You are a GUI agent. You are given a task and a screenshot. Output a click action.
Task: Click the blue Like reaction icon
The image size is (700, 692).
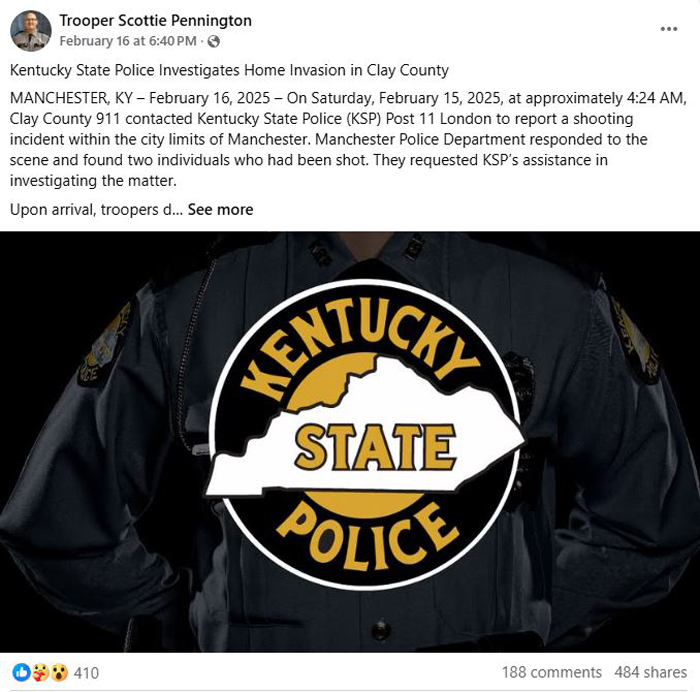coord(21,672)
